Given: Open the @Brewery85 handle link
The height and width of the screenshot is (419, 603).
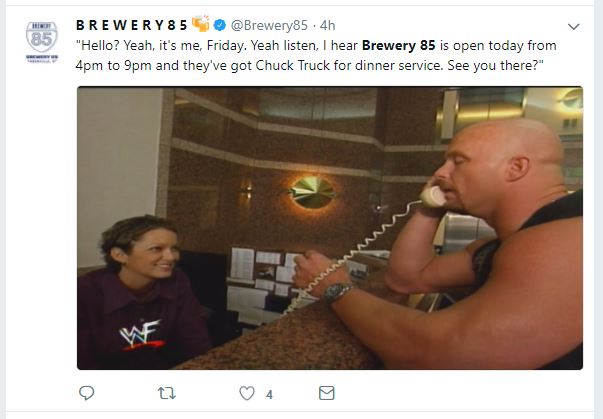Looking at the screenshot, I should 269,25.
